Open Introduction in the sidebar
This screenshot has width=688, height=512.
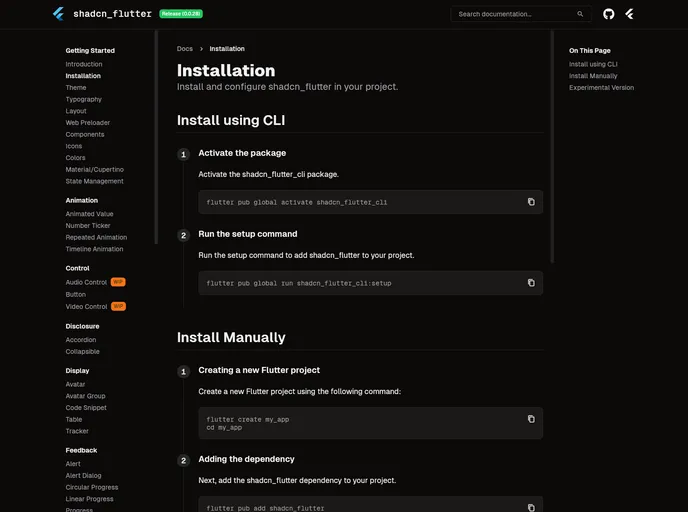pos(84,64)
